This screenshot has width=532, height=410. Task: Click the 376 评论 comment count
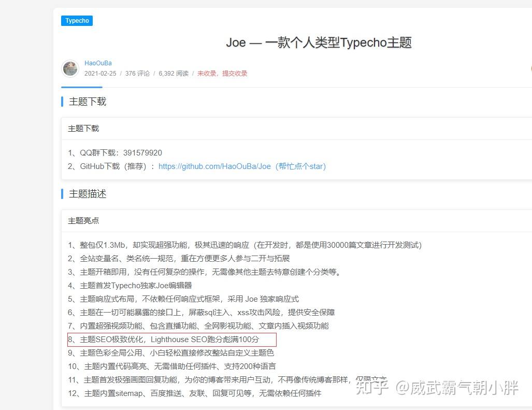coord(137,73)
